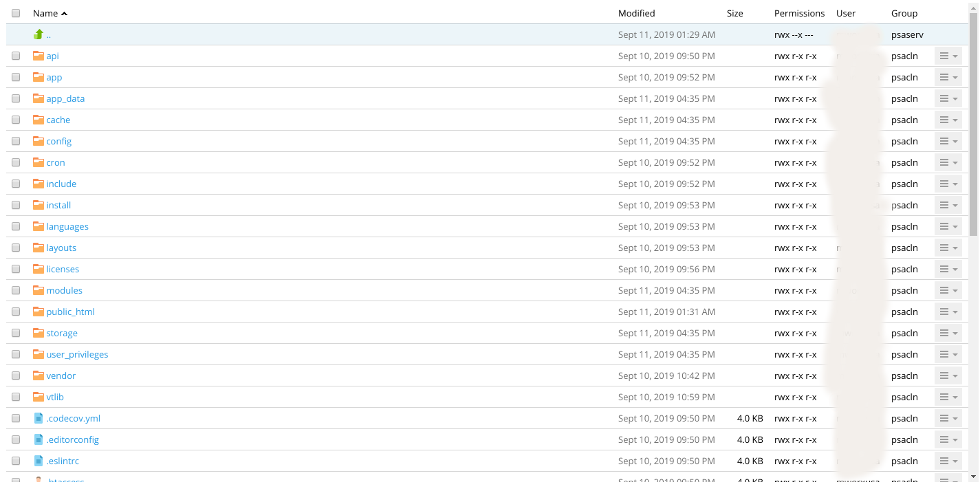Sort by the Modified column header

636,13
